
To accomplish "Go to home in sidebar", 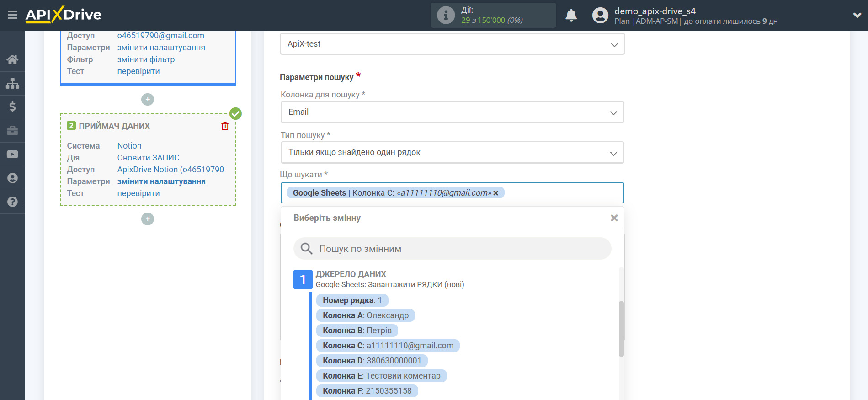I will pyautogui.click(x=12, y=59).
